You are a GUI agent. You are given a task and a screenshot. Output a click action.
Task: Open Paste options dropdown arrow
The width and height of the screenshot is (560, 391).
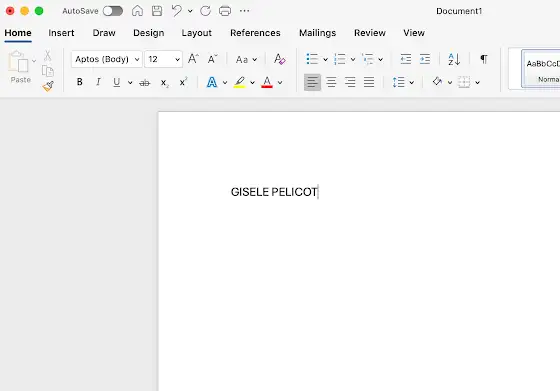pos(34,61)
